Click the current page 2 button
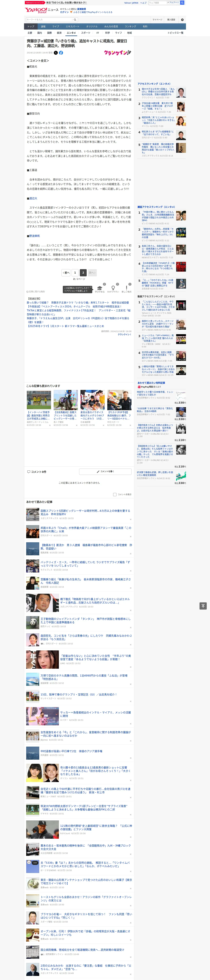Screen dimensions: 210x980 point(83,273)
